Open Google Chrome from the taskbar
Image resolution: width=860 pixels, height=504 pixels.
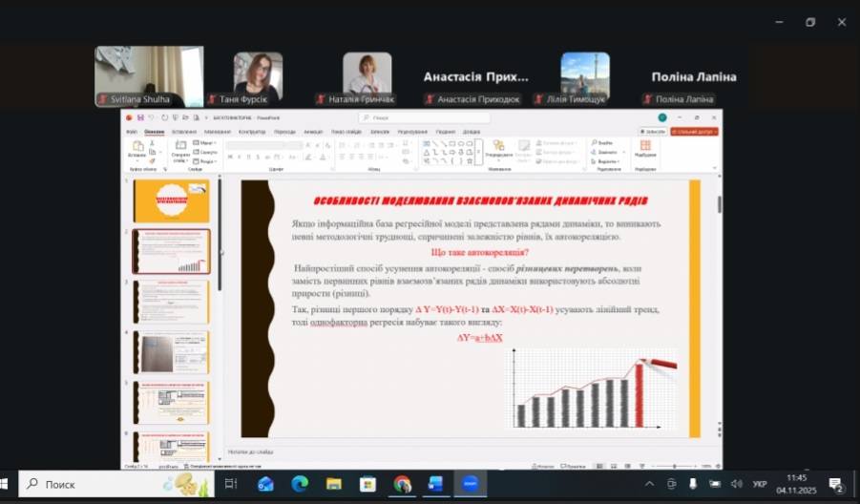pyautogui.click(x=402, y=484)
